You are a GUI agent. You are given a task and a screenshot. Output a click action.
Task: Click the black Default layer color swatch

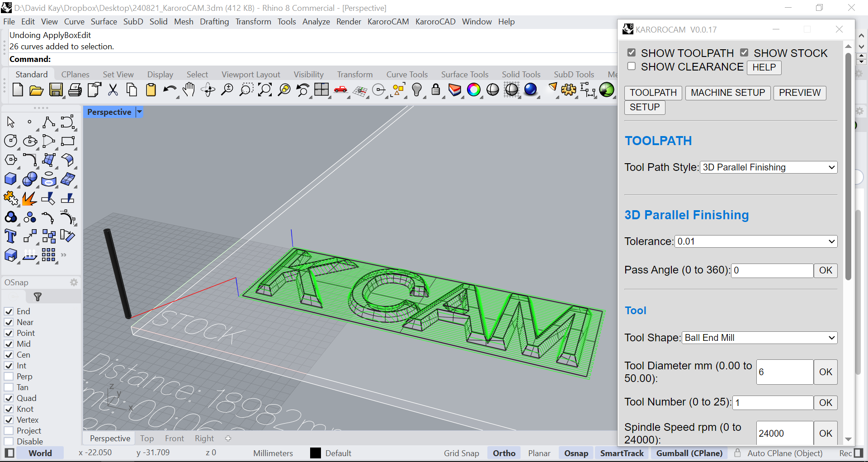316,453
